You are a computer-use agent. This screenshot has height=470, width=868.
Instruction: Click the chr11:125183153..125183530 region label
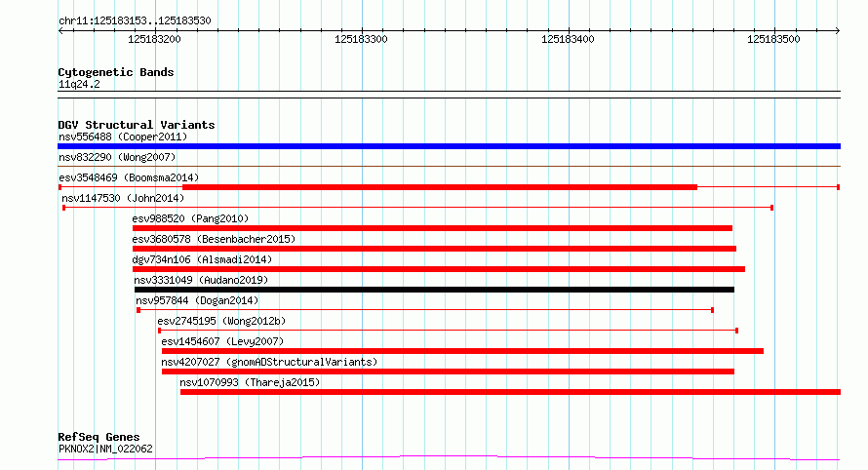click(x=135, y=21)
